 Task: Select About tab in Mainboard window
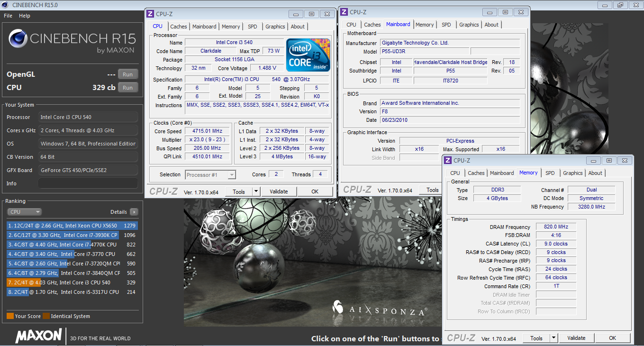(491, 25)
